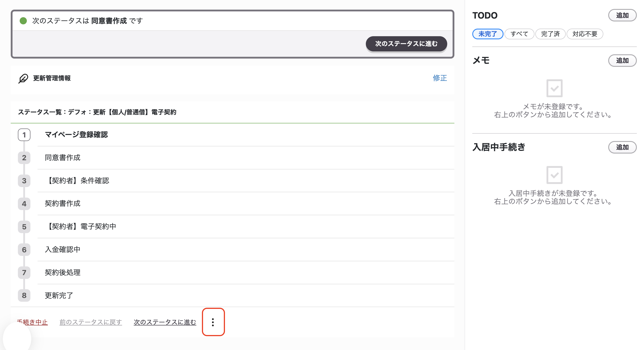Add a new 入居中手続き entry
Image resolution: width=644 pixels, height=350 pixels.
622,147
